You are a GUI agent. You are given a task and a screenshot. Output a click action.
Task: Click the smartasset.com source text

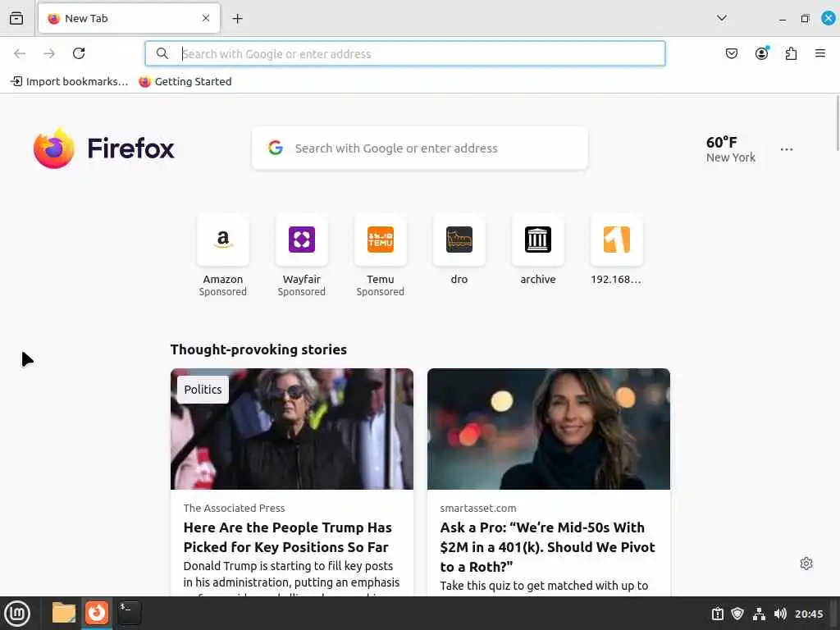478,508
